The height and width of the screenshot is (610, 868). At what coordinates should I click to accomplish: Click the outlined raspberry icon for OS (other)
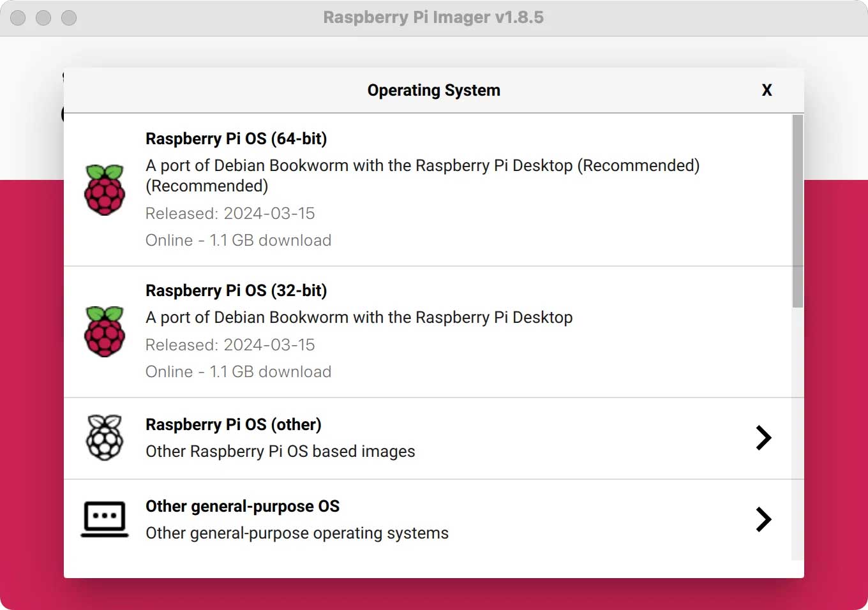105,437
